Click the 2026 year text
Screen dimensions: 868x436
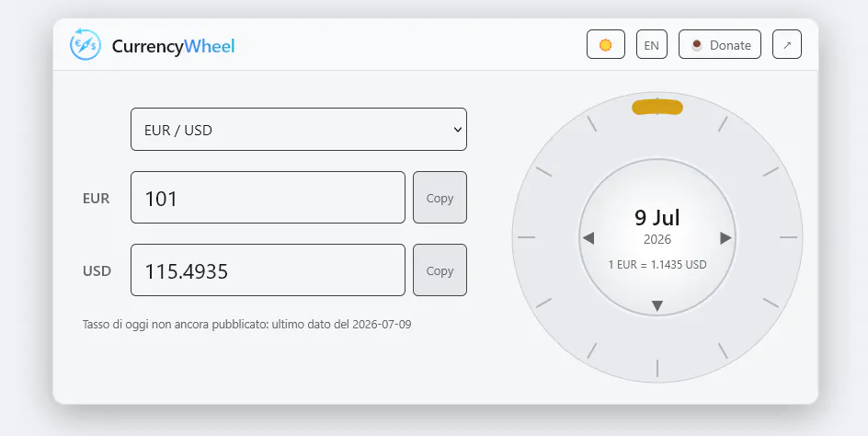657,239
